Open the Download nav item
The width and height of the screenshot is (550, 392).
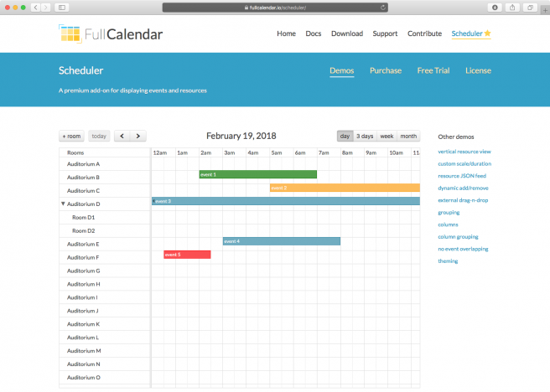[x=347, y=34]
